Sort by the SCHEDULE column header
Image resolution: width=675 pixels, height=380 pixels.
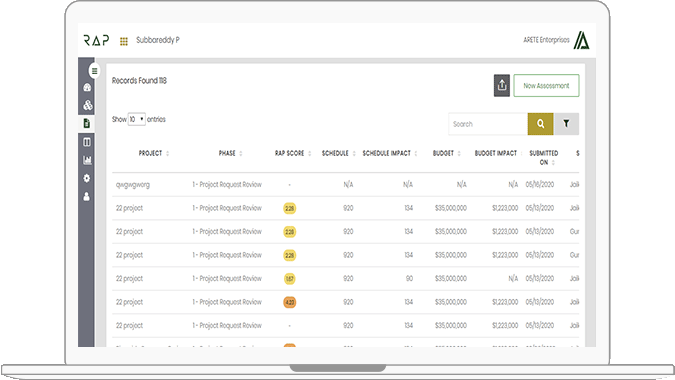[339, 153]
